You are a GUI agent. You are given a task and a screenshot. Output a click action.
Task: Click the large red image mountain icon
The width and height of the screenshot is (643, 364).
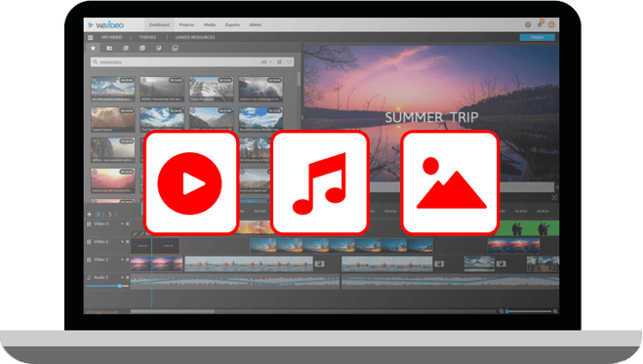click(x=450, y=182)
